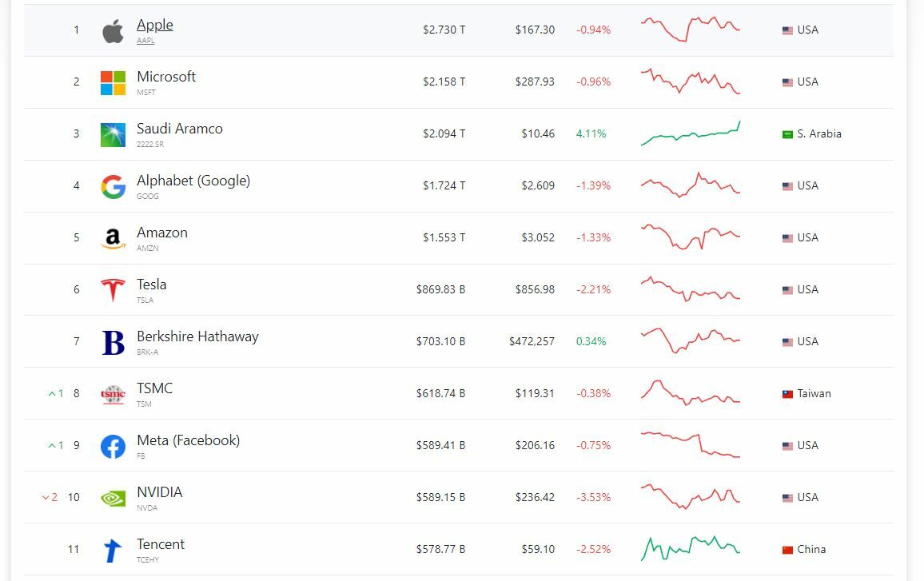The image size is (924, 581).
Task: Click the Tencent logo icon
Action: pos(113,550)
